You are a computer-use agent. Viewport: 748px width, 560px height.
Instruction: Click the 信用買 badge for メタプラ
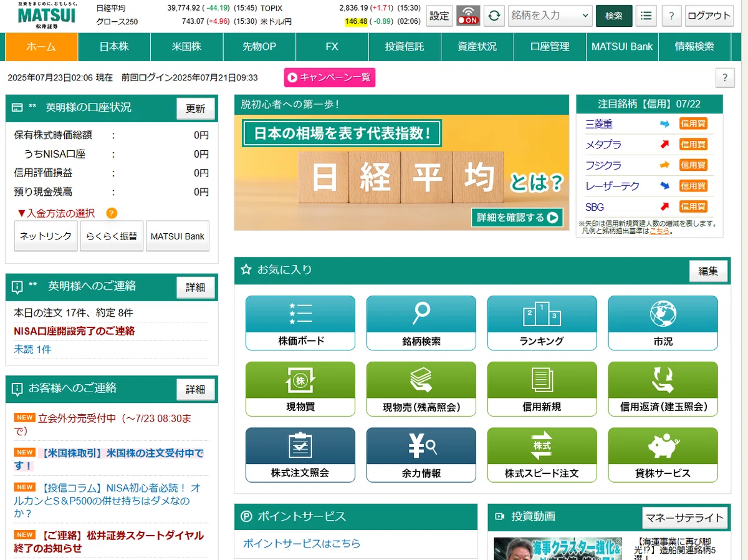pos(693,145)
